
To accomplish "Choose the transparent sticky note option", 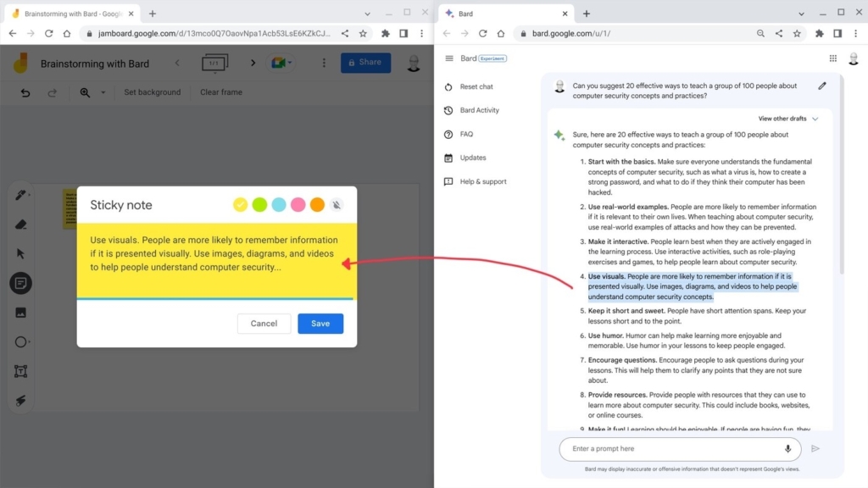I will pos(337,204).
